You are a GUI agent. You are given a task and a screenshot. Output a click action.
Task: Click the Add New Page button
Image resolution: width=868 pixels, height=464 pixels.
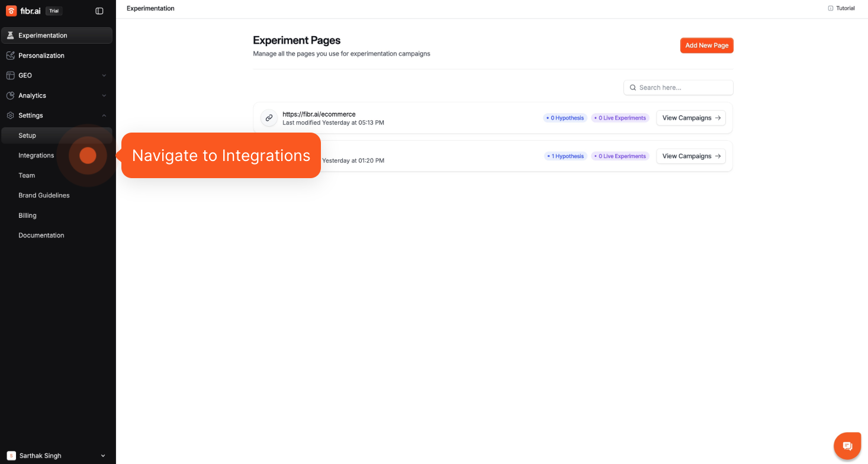tap(706, 46)
